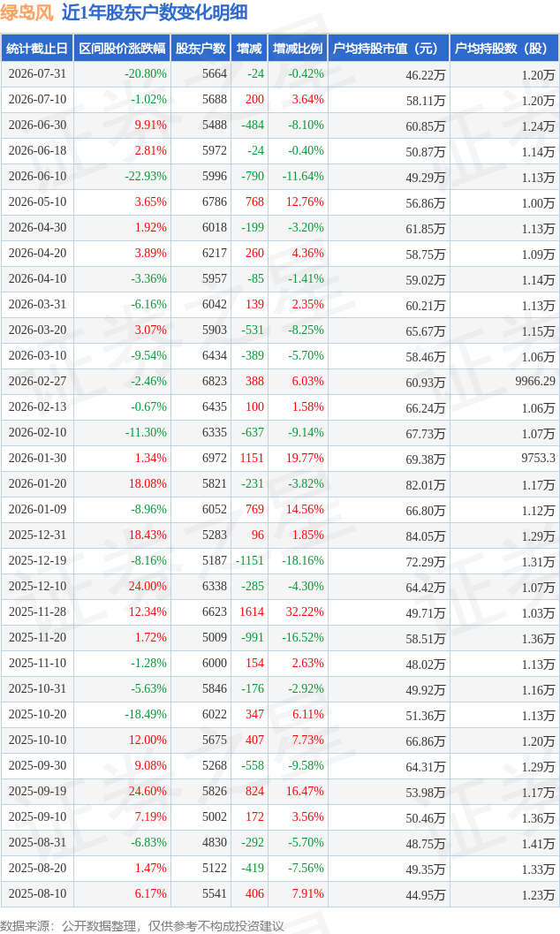Click the 2025-08-10 date cell
The height and width of the screenshot is (934, 560).
coord(37,893)
